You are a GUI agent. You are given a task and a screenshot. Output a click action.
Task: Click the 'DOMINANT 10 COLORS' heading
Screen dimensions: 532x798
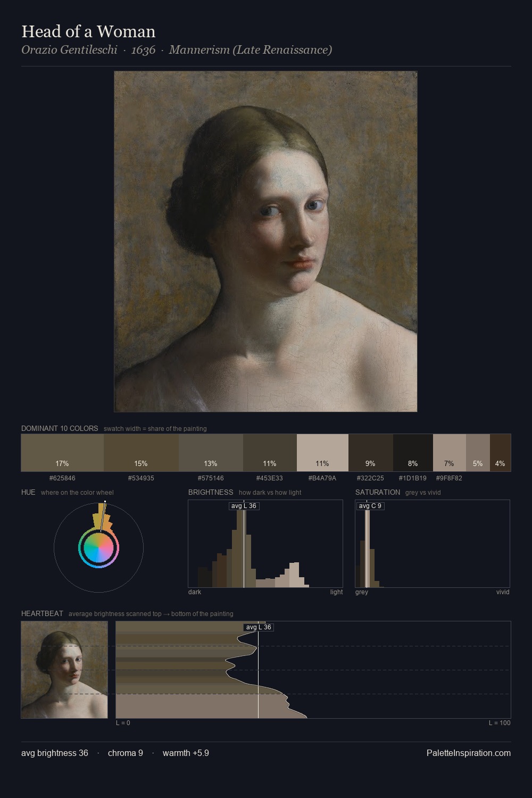60,428
